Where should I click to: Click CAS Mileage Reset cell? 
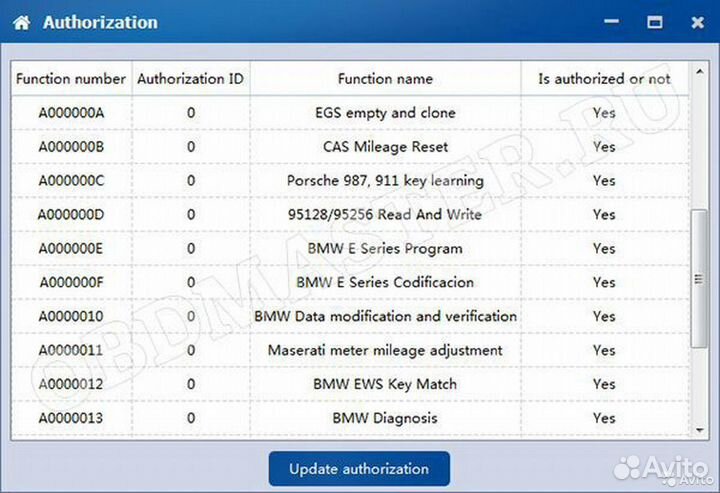[x=385, y=147]
